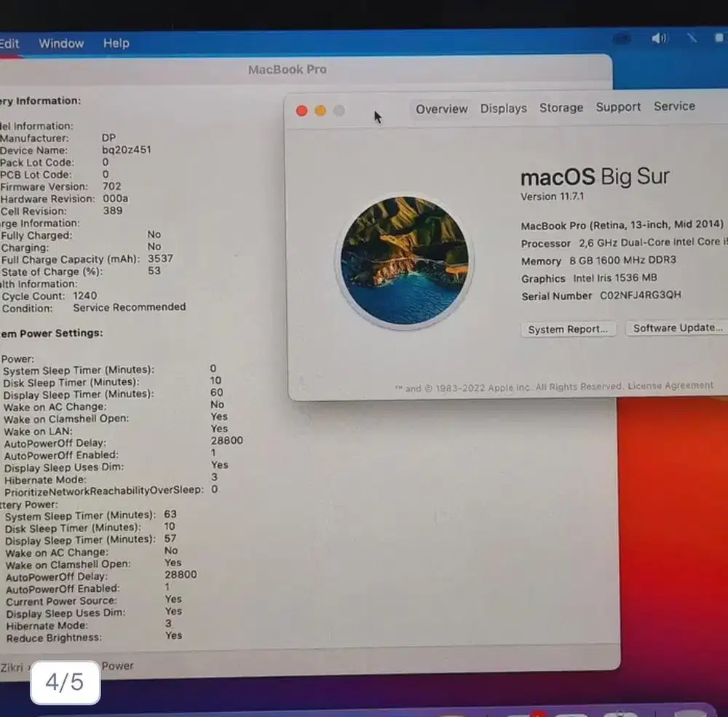Image resolution: width=728 pixels, height=717 pixels.
Task: Click the volume icon in the menu bar
Action: 660,38
